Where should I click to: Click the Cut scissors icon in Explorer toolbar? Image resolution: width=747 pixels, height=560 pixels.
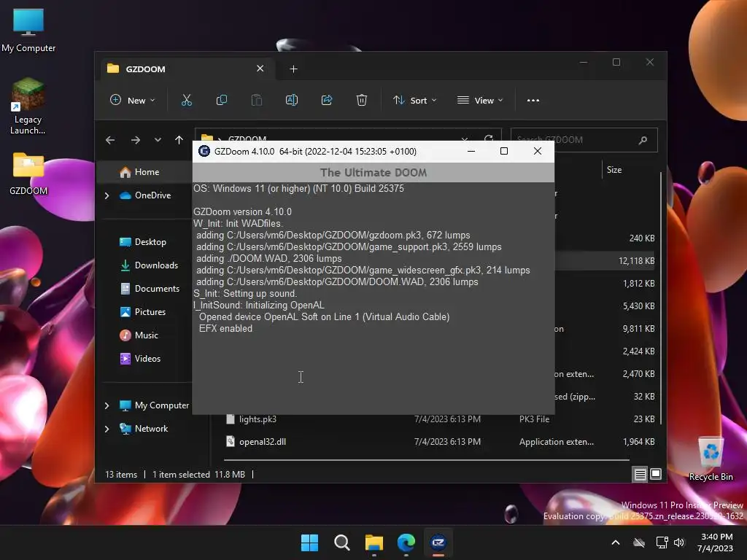click(x=186, y=101)
